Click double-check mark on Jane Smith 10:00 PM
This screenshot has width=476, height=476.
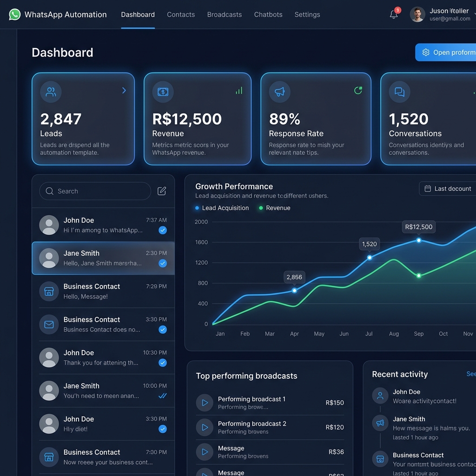point(163,396)
